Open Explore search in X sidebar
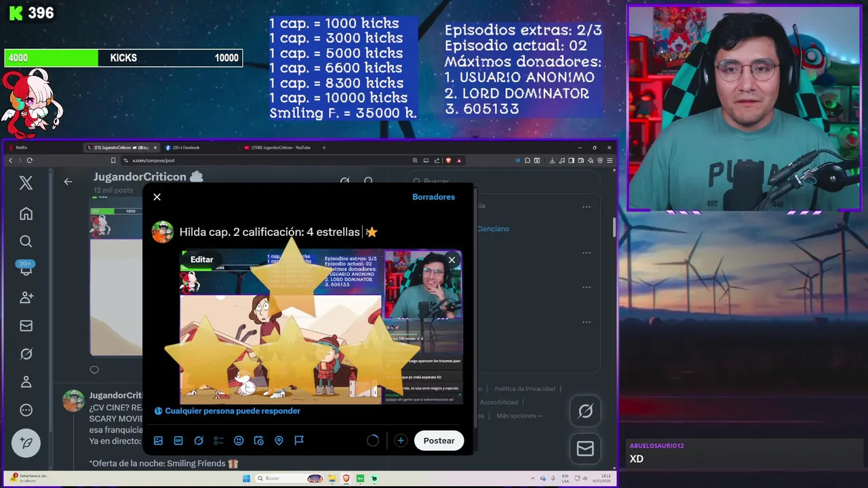The width and height of the screenshot is (868, 488). click(x=26, y=241)
